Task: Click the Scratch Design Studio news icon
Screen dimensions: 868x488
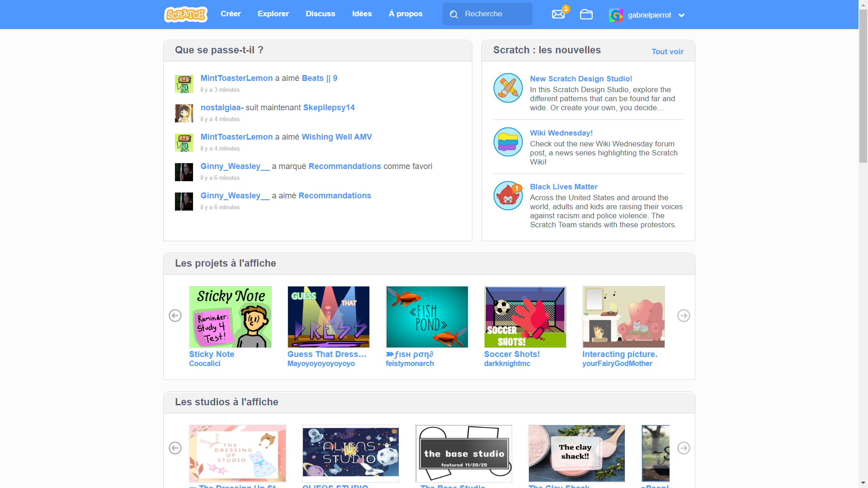Action: (x=508, y=88)
